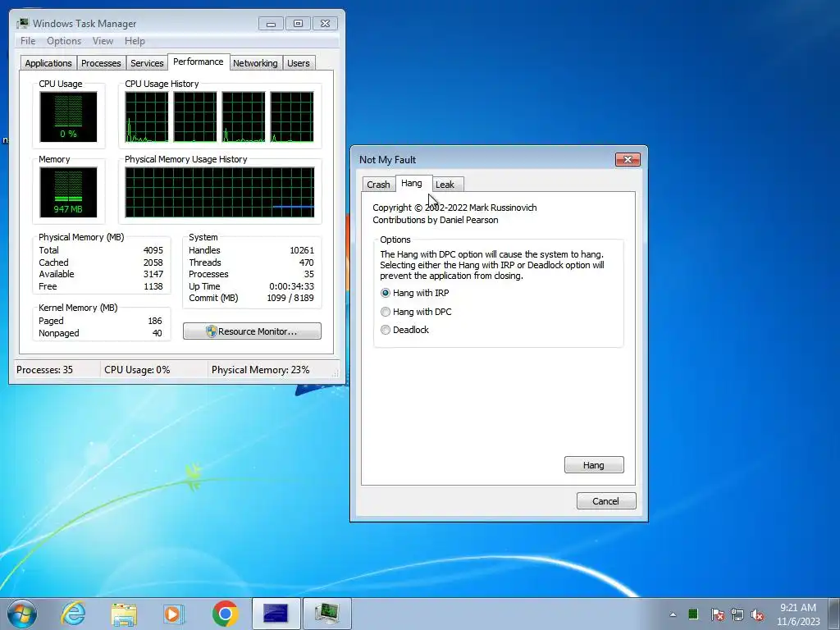This screenshot has height=630, width=840.
Task: Click the Memory 947 MB gauge
Action: 68,192
